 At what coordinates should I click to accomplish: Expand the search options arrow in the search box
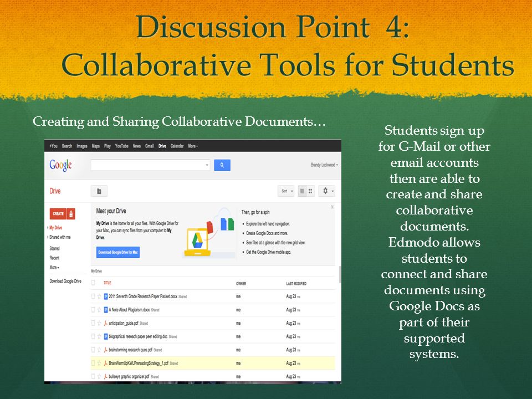(207, 165)
